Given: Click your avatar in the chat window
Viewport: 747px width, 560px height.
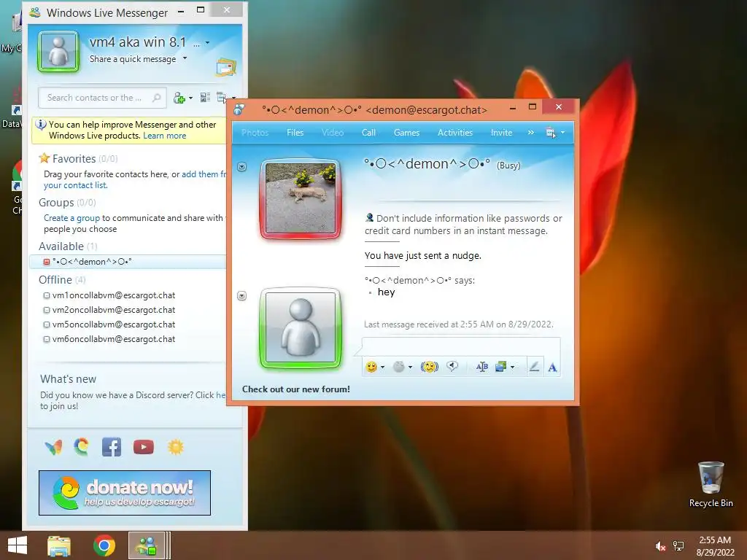Looking at the screenshot, I should (301, 327).
